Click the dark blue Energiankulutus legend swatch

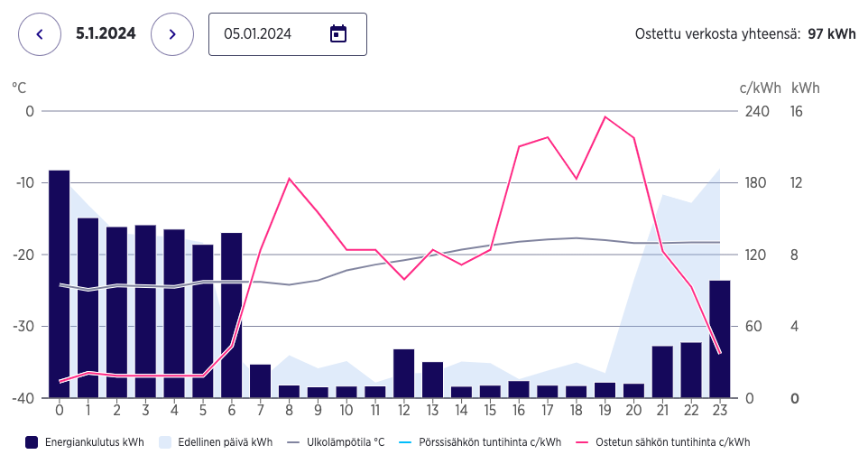[x=32, y=442]
